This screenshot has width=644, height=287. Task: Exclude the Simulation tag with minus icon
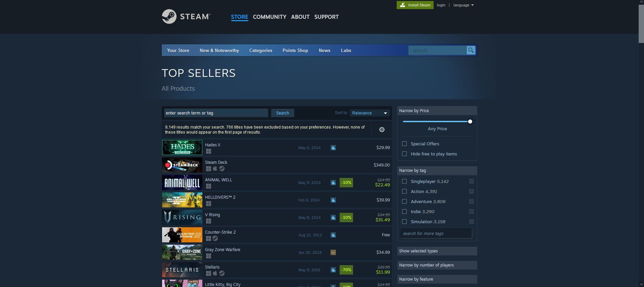[x=471, y=222]
